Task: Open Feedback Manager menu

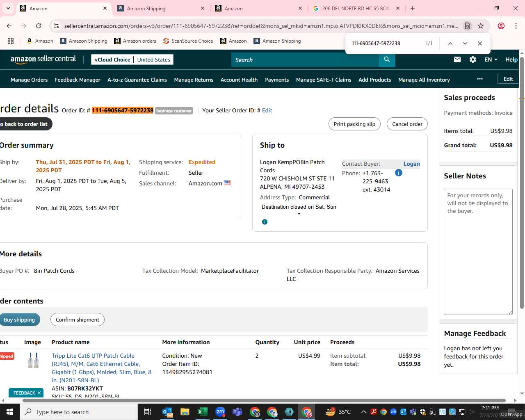Action: (x=78, y=80)
